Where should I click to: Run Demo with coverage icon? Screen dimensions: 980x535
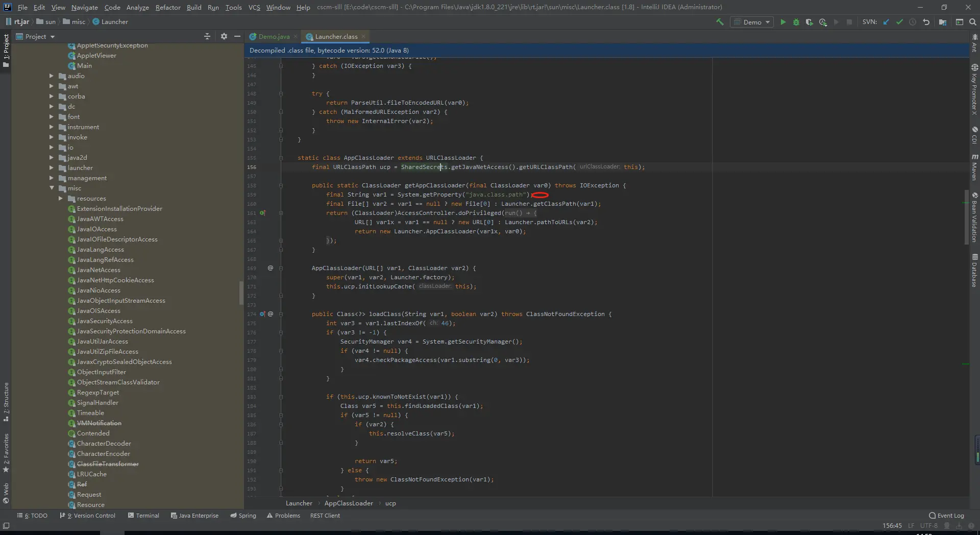[809, 22]
